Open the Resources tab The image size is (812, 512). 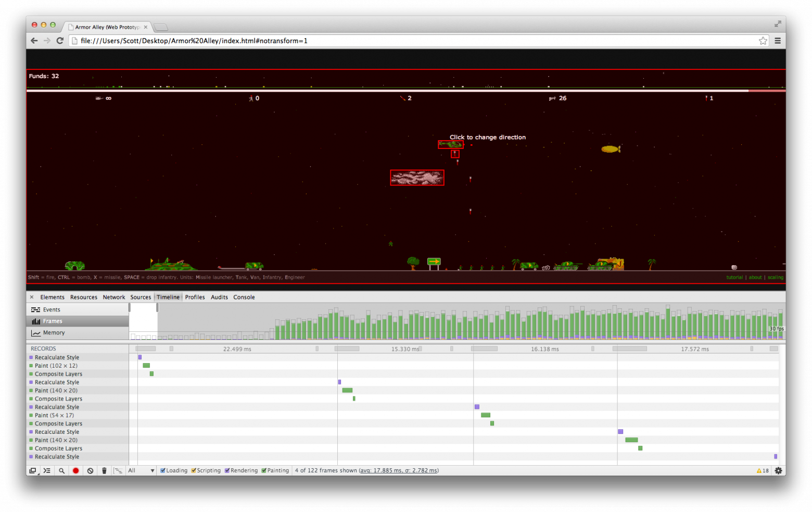pos(84,297)
